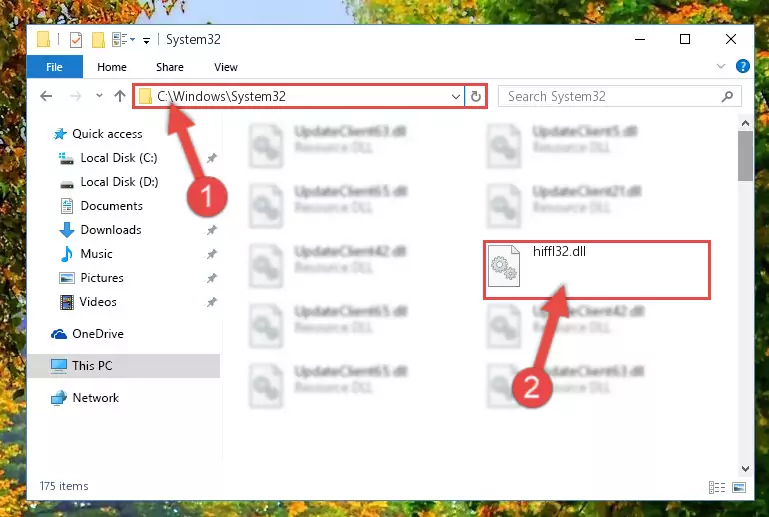The image size is (769, 517).
Task: Click the vertical scrollbar thumb
Action: 745,156
